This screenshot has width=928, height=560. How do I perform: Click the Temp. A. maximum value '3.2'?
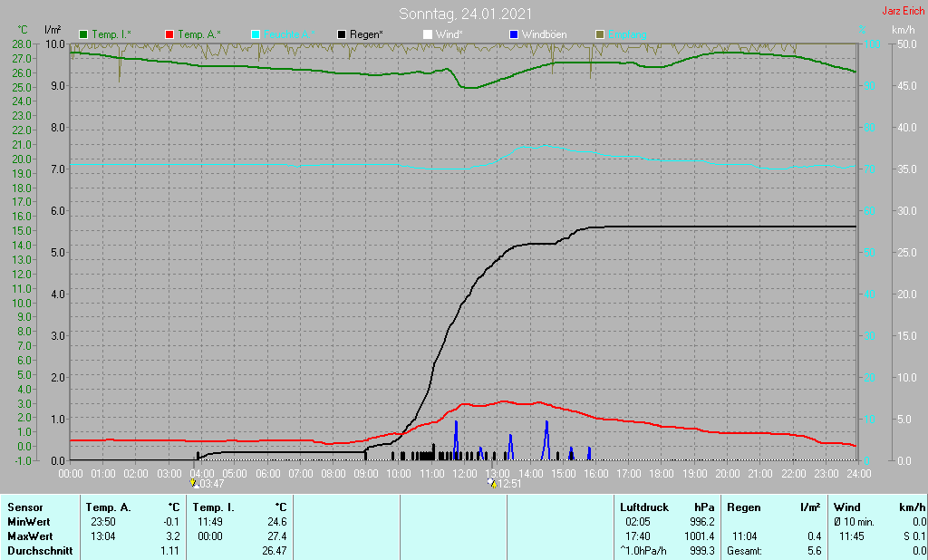(172, 536)
